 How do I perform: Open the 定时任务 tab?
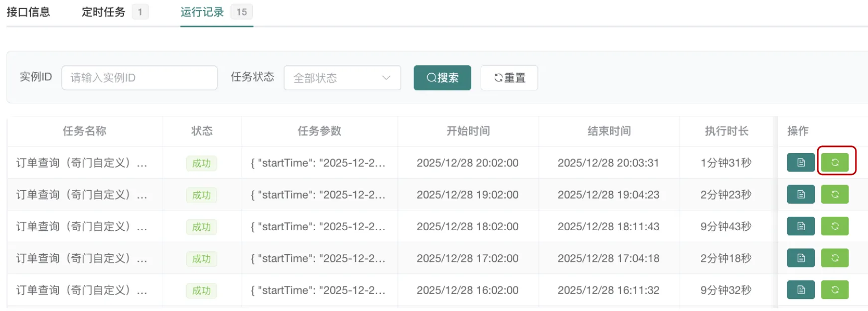click(x=103, y=12)
